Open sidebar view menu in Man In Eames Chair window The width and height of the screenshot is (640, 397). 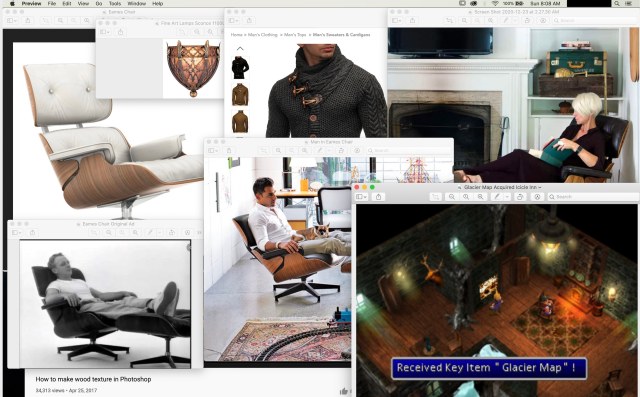click(x=213, y=151)
